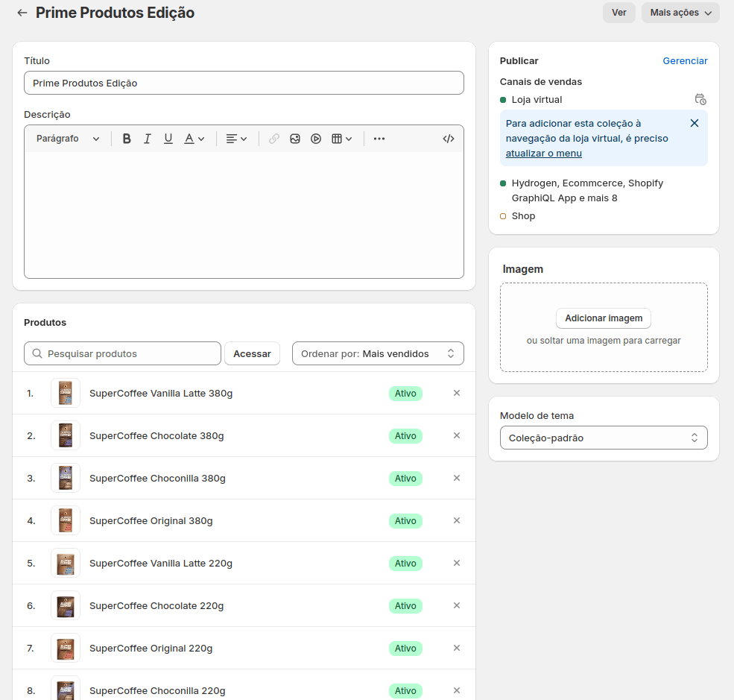Click the SuperCoffee Vanilla Latte 220g product name
Viewport: 734px width, 700px height.
pos(160,564)
